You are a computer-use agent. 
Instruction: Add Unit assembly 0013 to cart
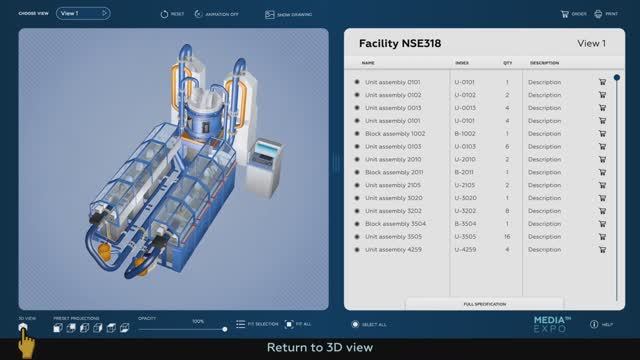[602, 108]
